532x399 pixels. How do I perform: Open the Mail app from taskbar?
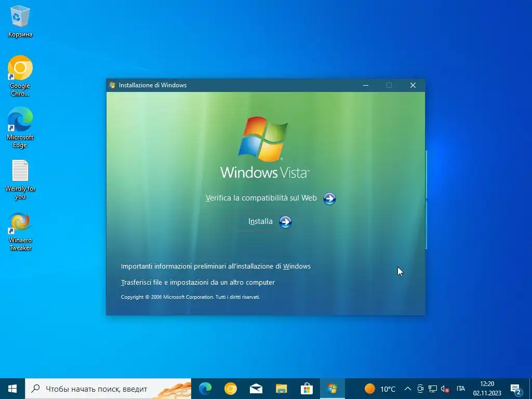coord(256,389)
